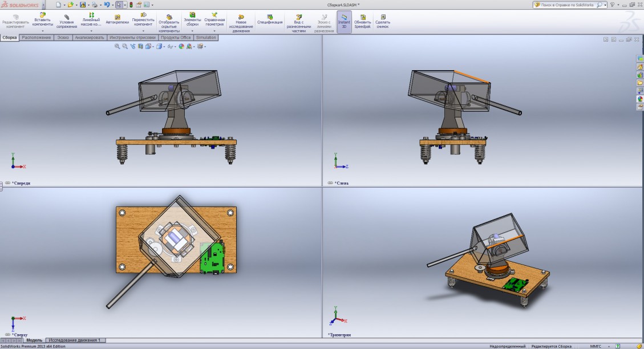Open dropdown arrow next to Undo
This screenshot has height=349, width=644.
112,5
